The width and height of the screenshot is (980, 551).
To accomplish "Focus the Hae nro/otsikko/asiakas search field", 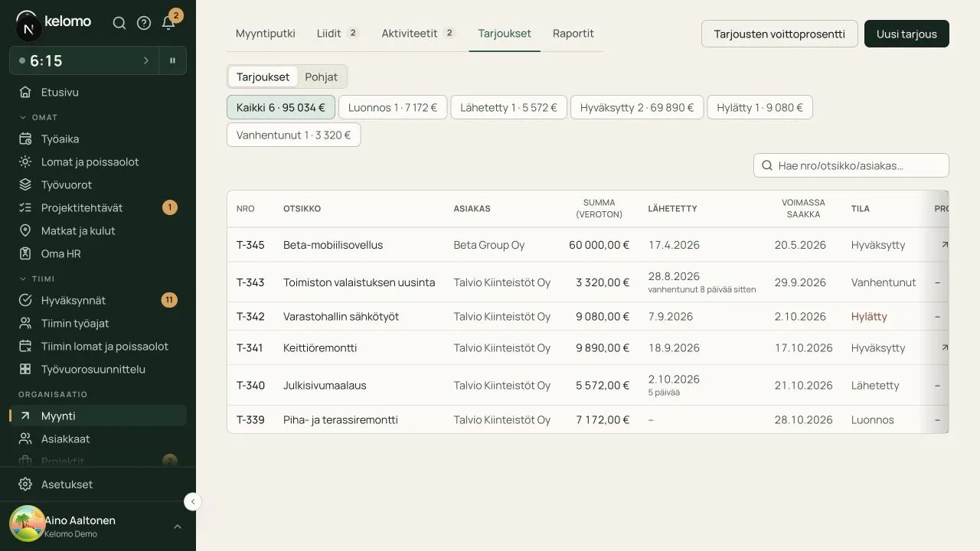I will click(x=851, y=165).
